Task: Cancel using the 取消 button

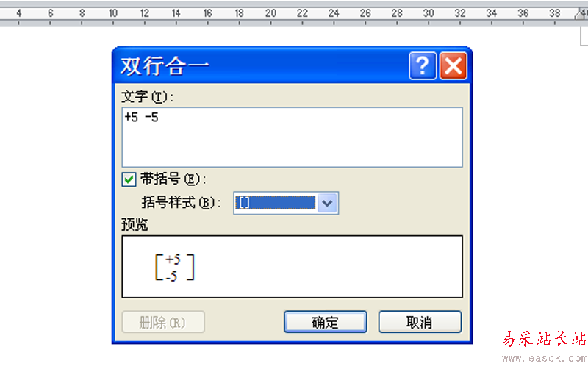Action: 420,322
